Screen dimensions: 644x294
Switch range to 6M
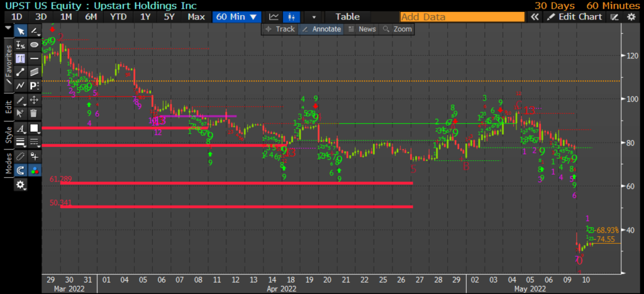pos(91,17)
